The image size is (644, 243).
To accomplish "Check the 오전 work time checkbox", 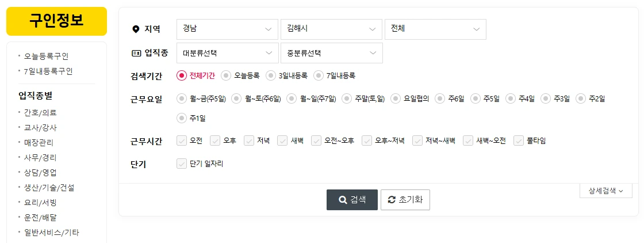I will 182,141.
